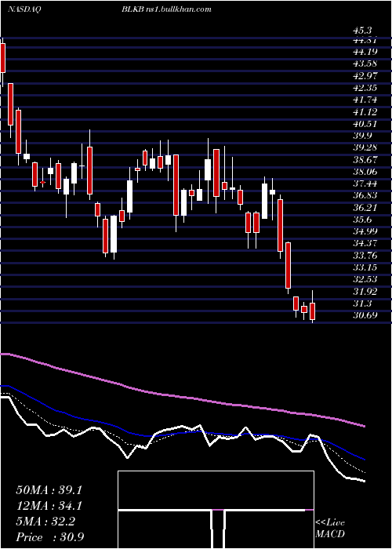The width and height of the screenshot is (392, 549).
Task: Click the 36.21 price axis label
Action: coord(365,207)
